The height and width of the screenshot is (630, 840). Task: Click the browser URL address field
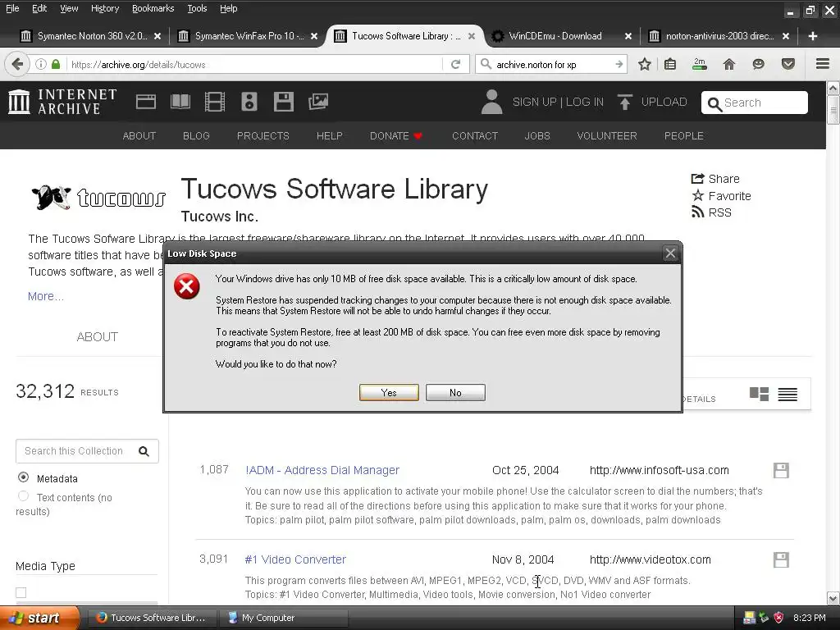tap(254, 64)
